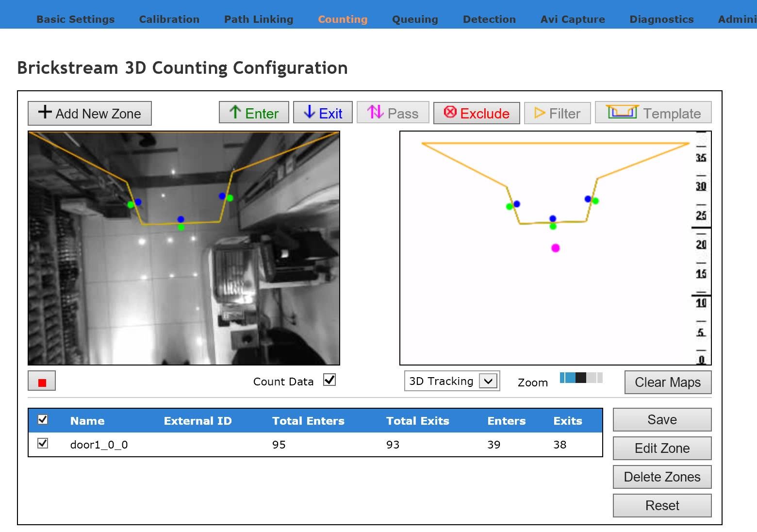Click the Clear Maps button
The width and height of the screenshot is (757, 532).
tap(667, 382)
